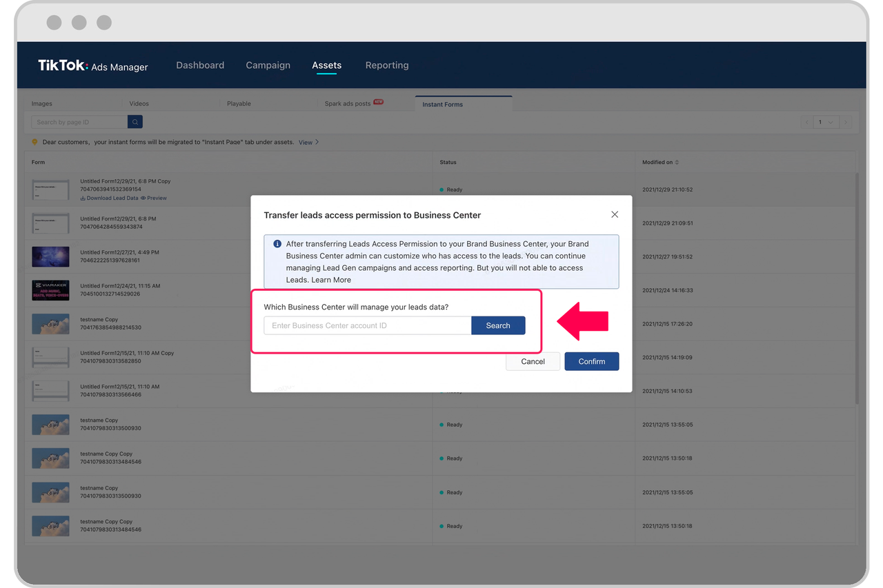Image resolution: width=883 pixels, height=588 pixels.
Task: Confirm the leads permission transfer
Action: [x=591, y=361]
